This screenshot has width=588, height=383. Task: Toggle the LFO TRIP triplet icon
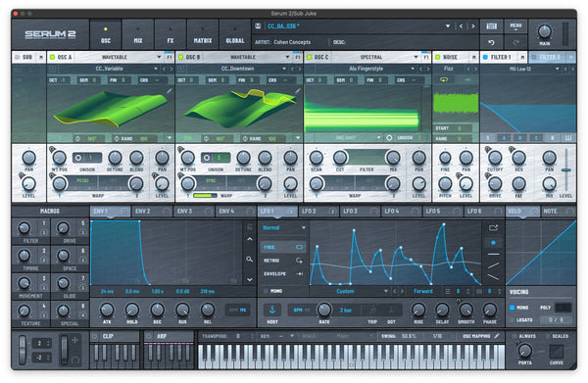[372, 310]
